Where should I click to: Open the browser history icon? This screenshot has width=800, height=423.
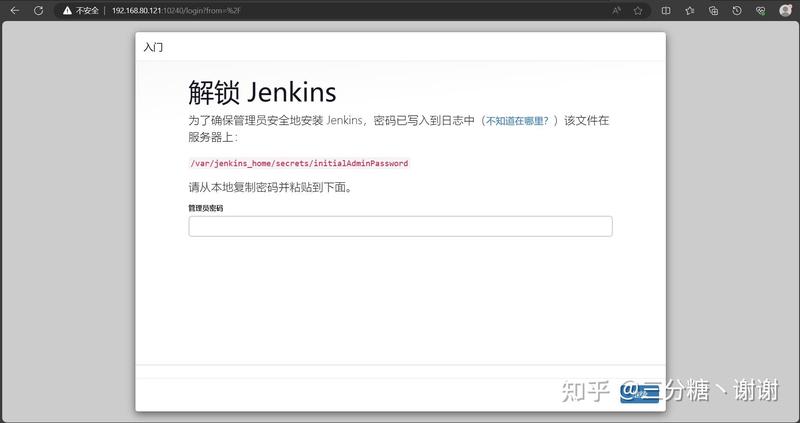pyautogui.click(x=737, y=10)
